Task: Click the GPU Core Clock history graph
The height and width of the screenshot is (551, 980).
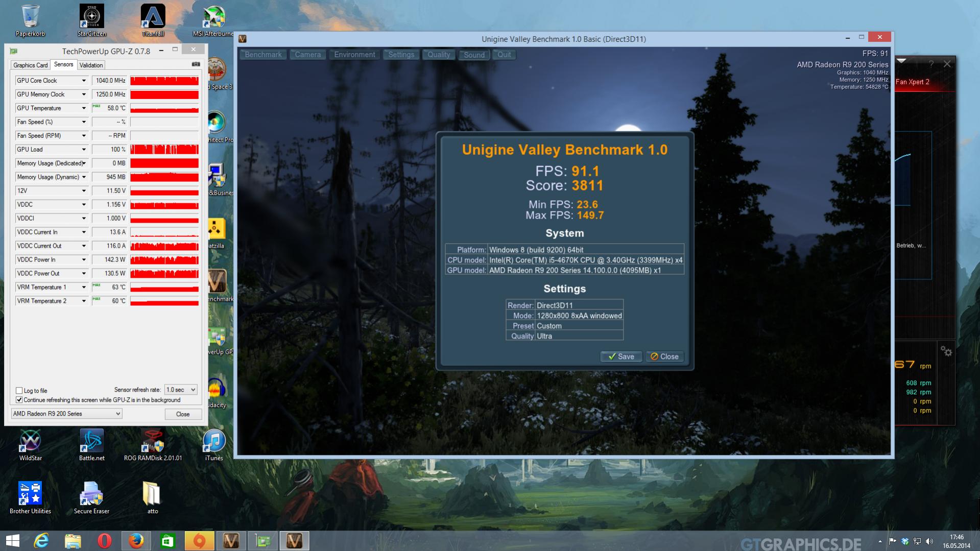Action: [x=164, y=81]
